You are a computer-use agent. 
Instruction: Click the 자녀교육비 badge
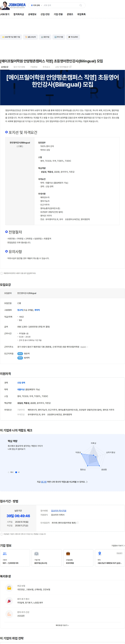click(73, 37)
